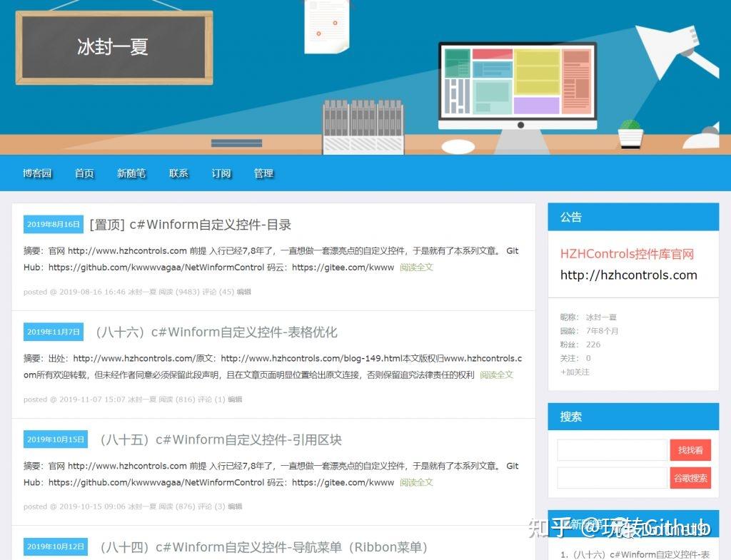Click 订阅 in the navigation bar
Viewport: 731px width, 560px height.
(221, 173)
